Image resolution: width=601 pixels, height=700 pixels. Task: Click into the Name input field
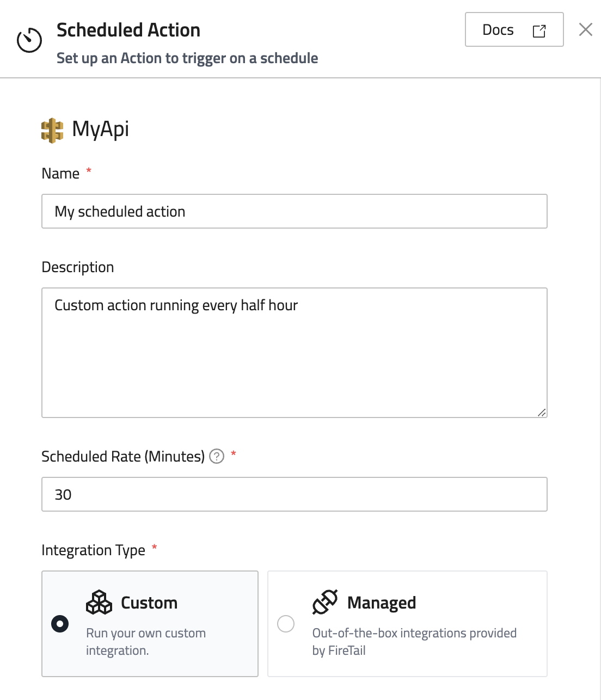click(294, 211)
